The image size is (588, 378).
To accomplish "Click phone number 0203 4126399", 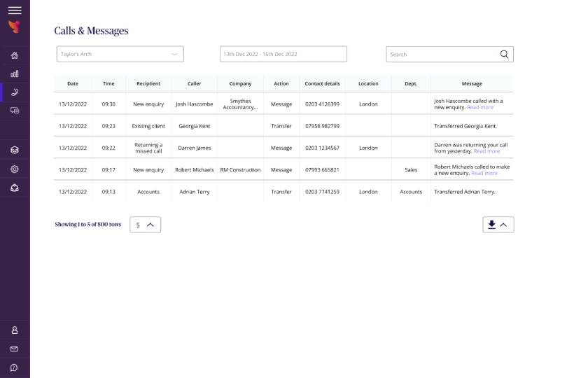I will click(x=323, y=104).
